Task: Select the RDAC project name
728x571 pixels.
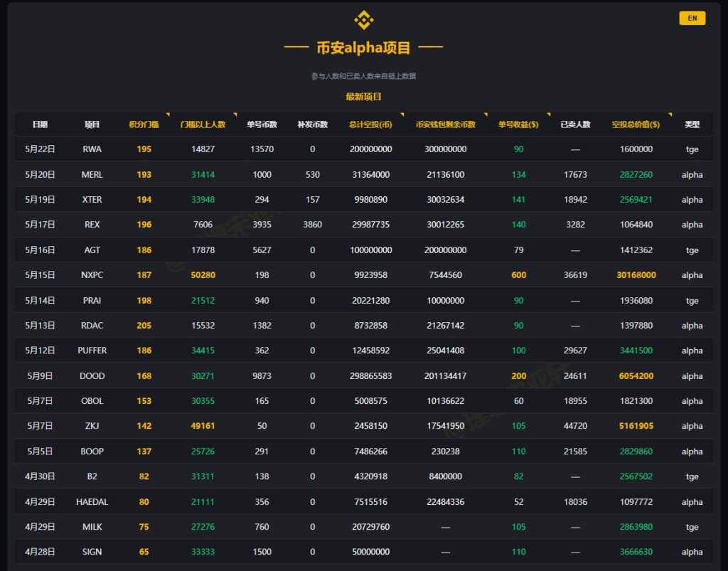Action: [x=92, y=326]
